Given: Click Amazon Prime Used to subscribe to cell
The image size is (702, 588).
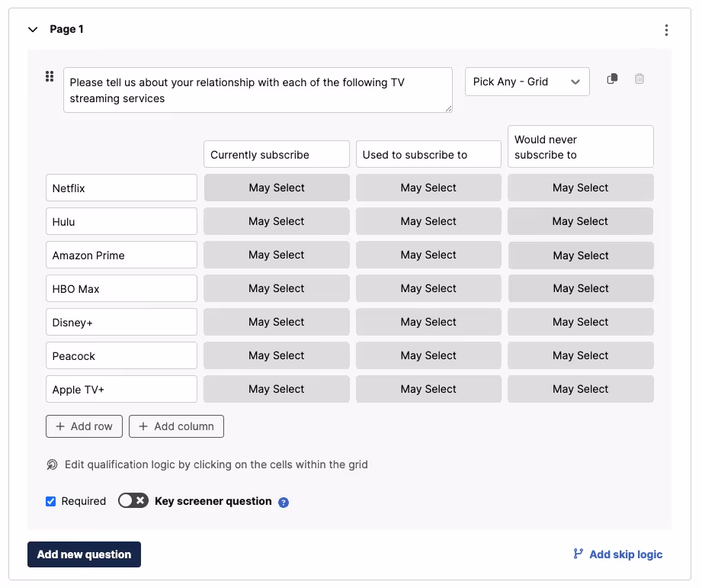Looking at the screenshot, I should (x=428, y=255).
